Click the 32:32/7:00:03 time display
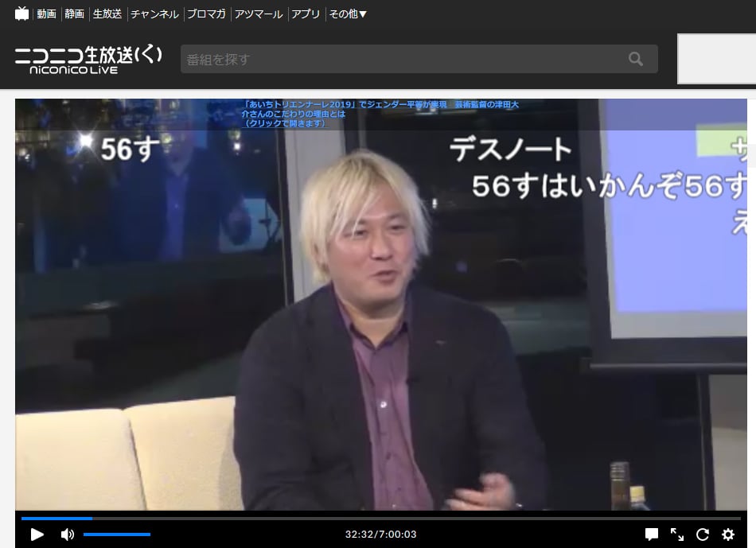Screen dimensions: 756x548 click(381, 534)
